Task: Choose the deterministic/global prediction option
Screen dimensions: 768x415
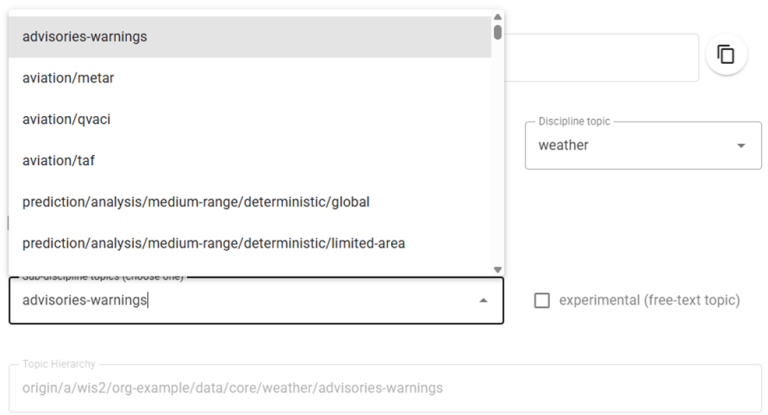Action: pos(196,202)
